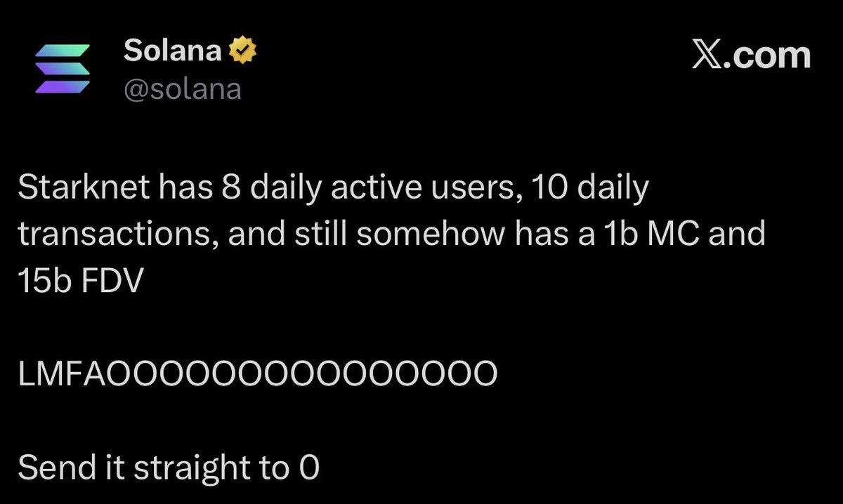Click the final "0" in the last line
Image resolution: width=843 pixels, height=504 pixels.
[x=310, y=467]
